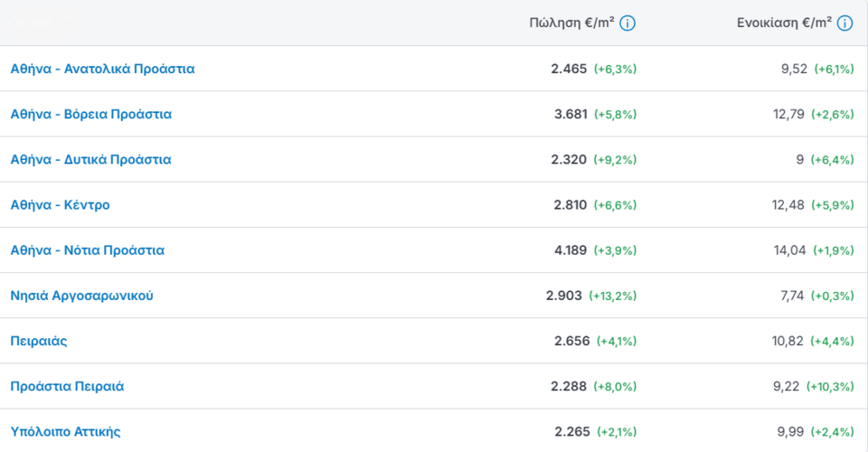Click the 14,04 rental price value
The image size is (868, 452).
click(790, 250)
